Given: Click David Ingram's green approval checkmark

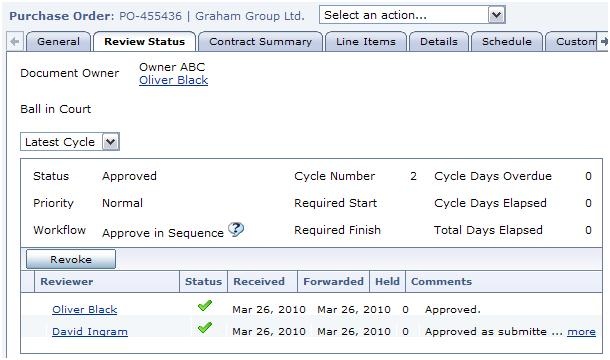Looking at the screenshot, I should pyautogui.click(x=205, y=328).
